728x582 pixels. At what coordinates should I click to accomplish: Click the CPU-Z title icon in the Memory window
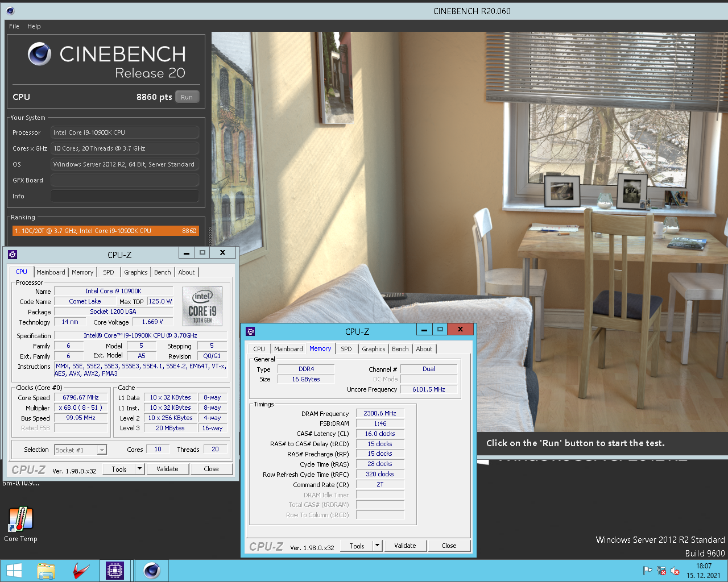[250, 331]
